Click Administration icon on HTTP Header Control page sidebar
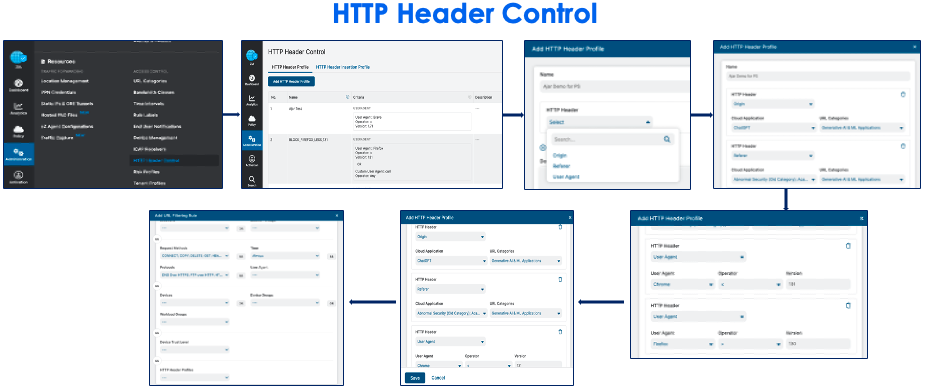The height and width of the screenshot is (390, 925). [252, 139]
